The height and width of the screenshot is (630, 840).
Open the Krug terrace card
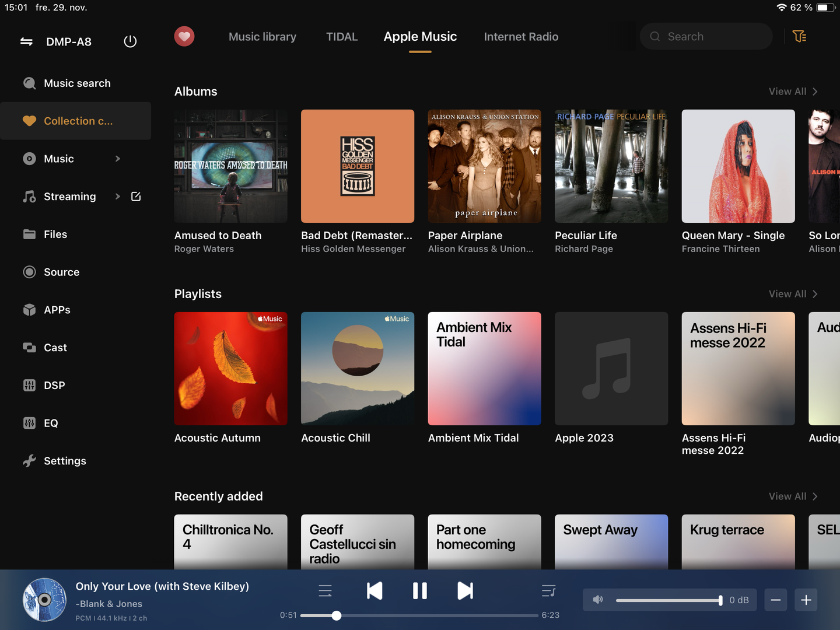click(738, 542)
